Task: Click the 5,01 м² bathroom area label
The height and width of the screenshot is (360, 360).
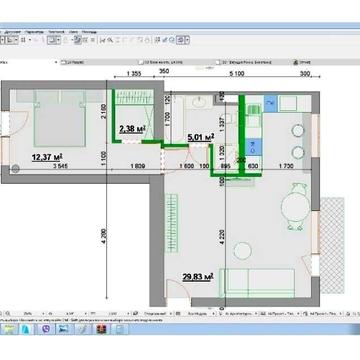Action: pos(200,137)
